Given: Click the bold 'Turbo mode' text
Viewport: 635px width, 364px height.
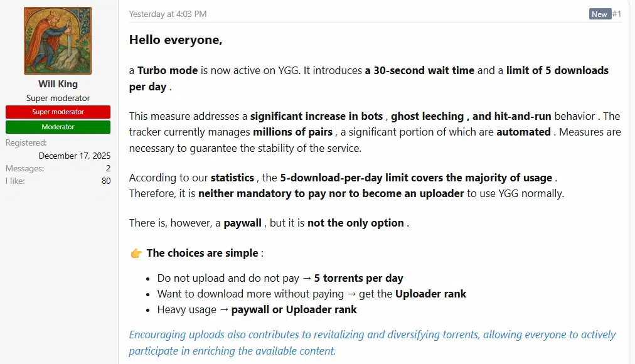Looking at the screenshot, I should (168, 70).
